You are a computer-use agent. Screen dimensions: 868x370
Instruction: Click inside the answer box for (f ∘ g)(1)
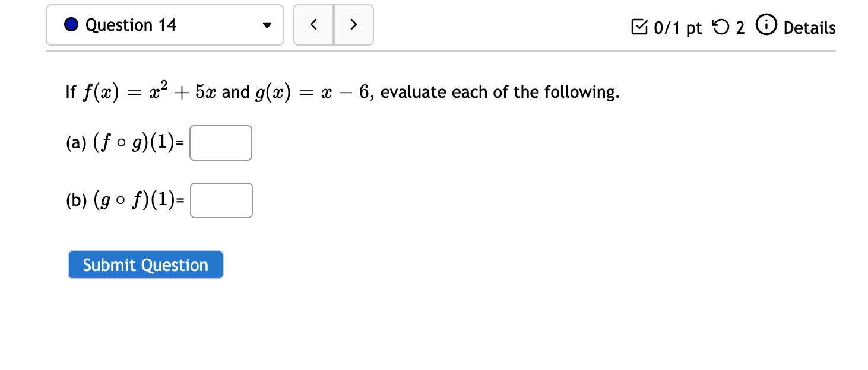click(x=220, y=142)
